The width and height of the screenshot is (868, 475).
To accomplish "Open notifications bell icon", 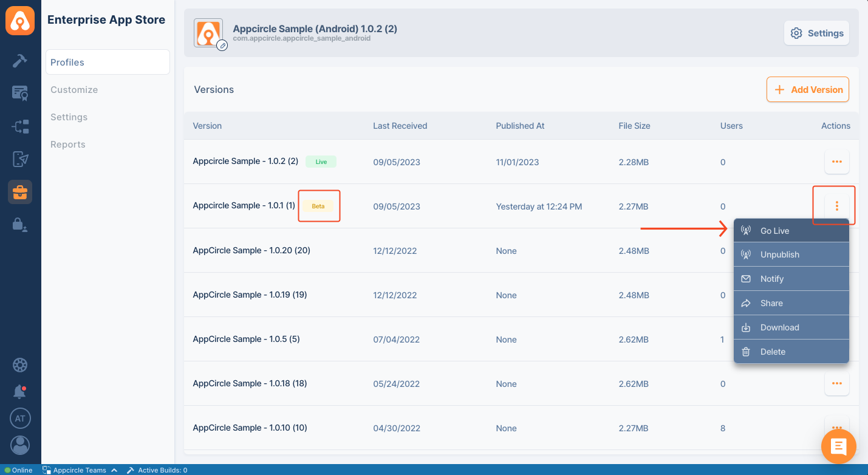I will [x=20, y=392].
